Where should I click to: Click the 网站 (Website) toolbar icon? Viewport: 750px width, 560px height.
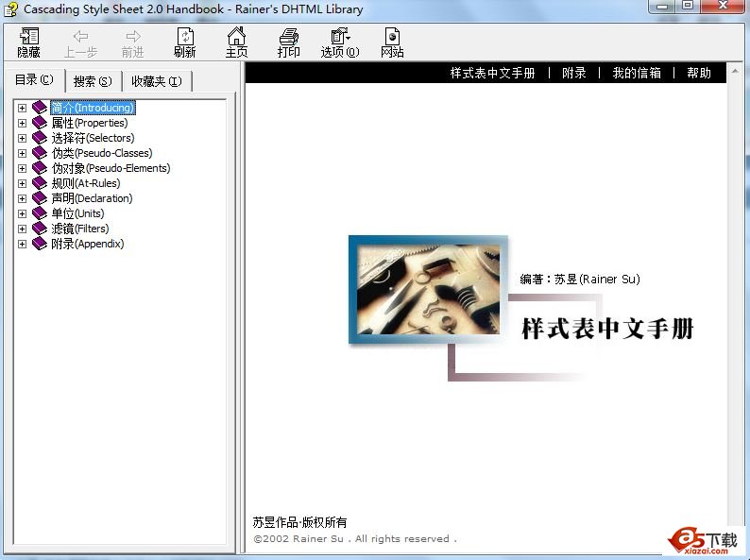click(x=392, y=42)
